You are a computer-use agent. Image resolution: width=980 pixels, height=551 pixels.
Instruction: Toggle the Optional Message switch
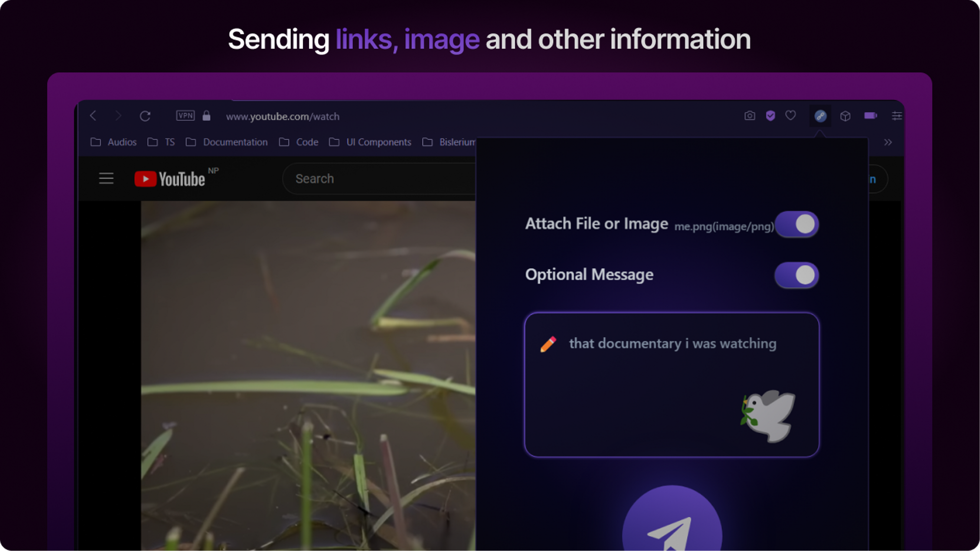click(x=797, y=275)
